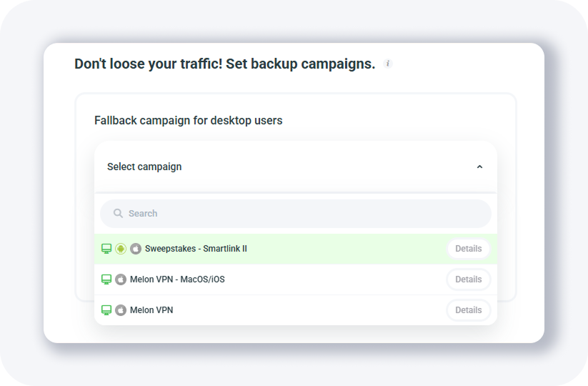Collapse the campaign list with the chevron arrow

(x=479, y=167)
